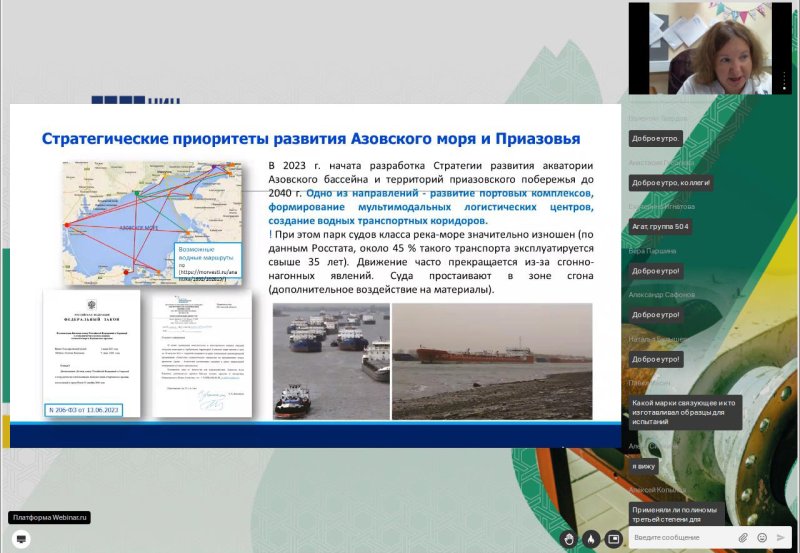Click the dots indicator on the speaker video

784,81
